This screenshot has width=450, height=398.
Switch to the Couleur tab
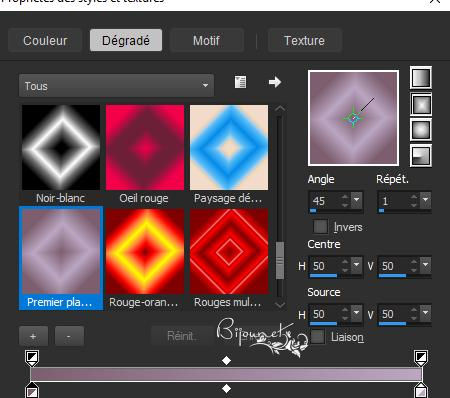[x=45, y=40]
